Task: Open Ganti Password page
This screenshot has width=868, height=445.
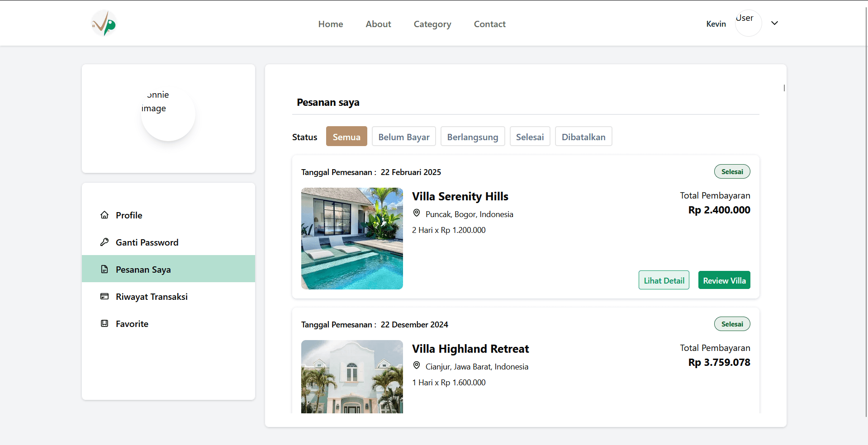Action: tap(168, 242)
